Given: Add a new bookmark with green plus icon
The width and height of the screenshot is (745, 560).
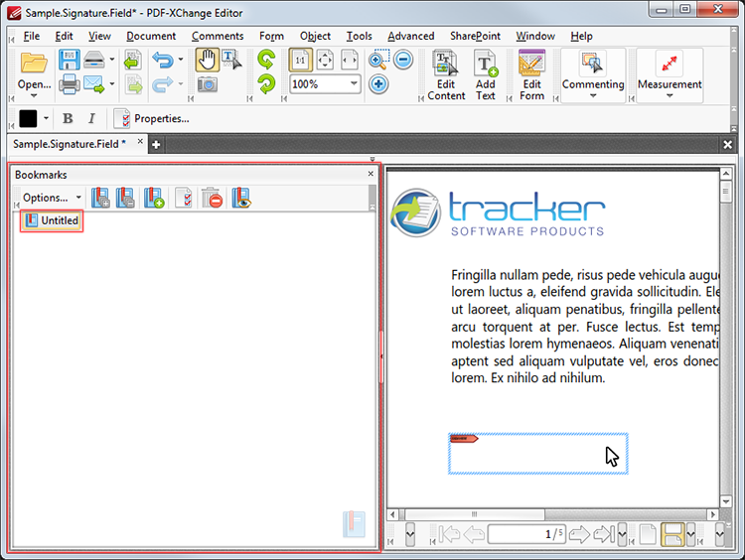Looking at the screenshot, I should (x=154, y=198).
